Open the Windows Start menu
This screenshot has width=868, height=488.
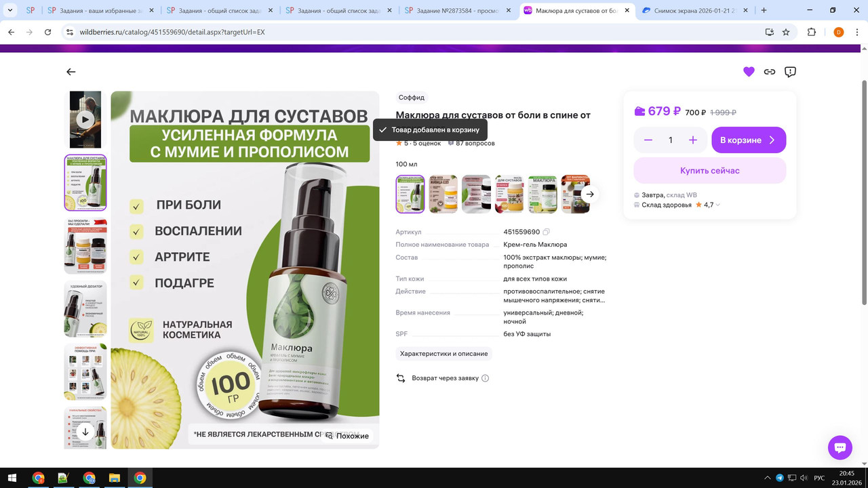point(12,478)
